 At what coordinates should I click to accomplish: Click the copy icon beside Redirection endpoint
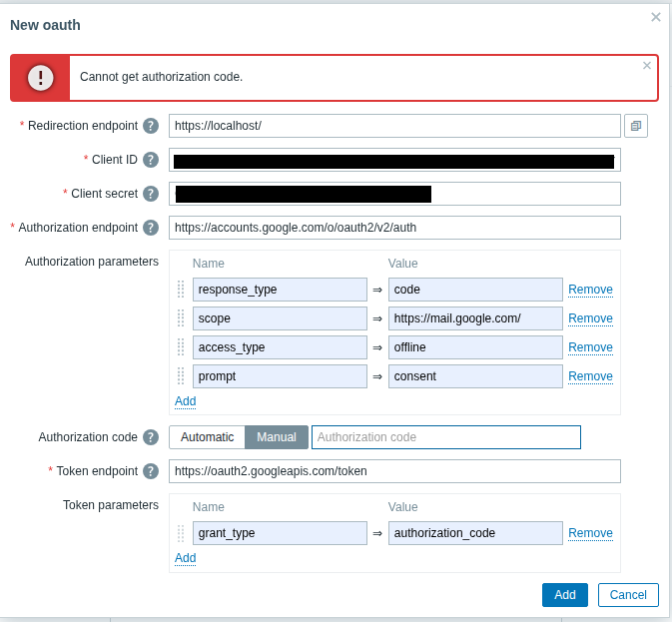(635, 126)
